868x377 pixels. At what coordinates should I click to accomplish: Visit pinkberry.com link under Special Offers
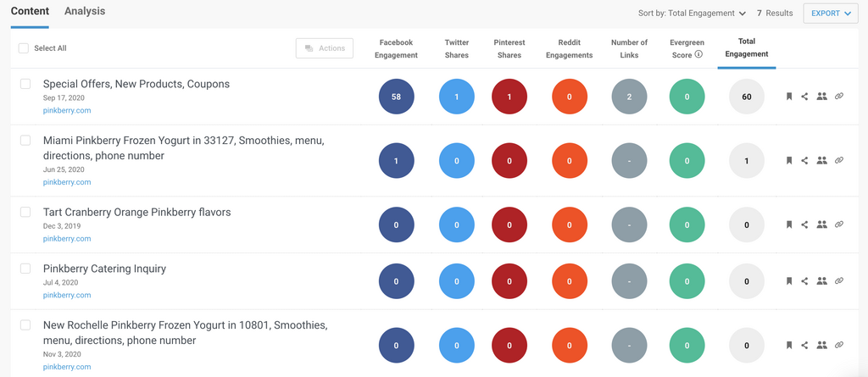[x=67, y=110]
